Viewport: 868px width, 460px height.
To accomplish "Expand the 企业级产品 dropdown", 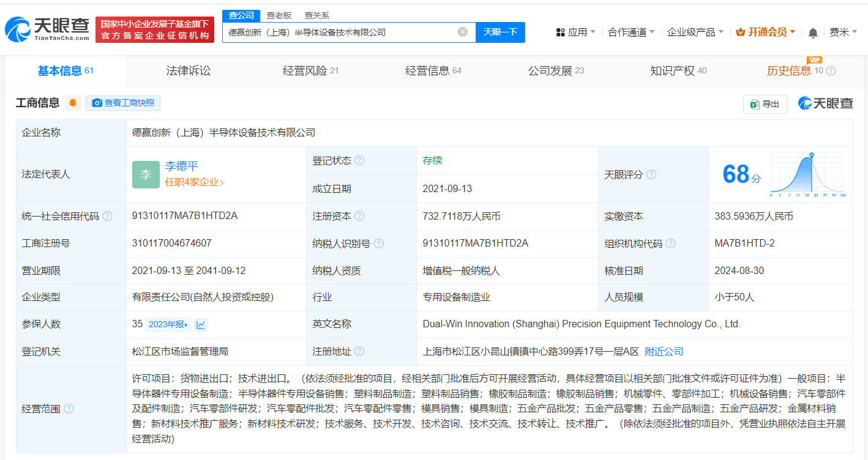I will pyautogui.click(x=695, y=32).
